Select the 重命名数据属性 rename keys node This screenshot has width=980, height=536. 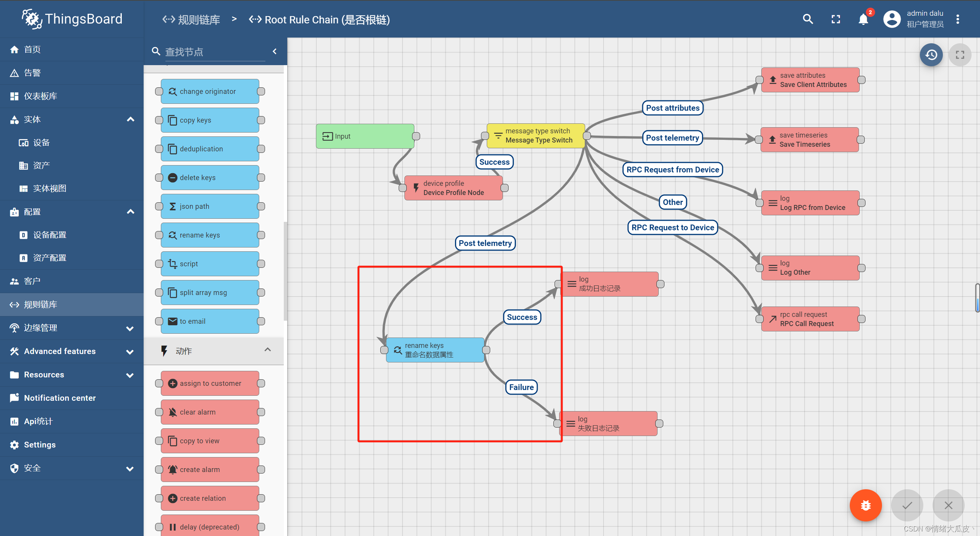click(435, 350)
